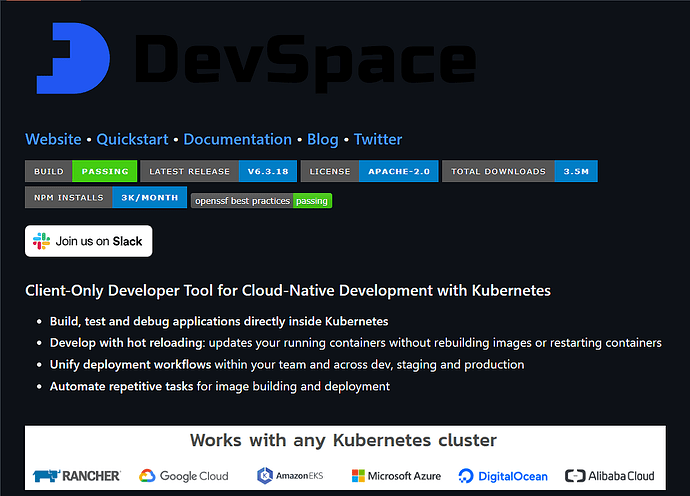Click the Slack icon in Join button
Image resolution: width=690 pixels, height=496 pixels.
41,241
